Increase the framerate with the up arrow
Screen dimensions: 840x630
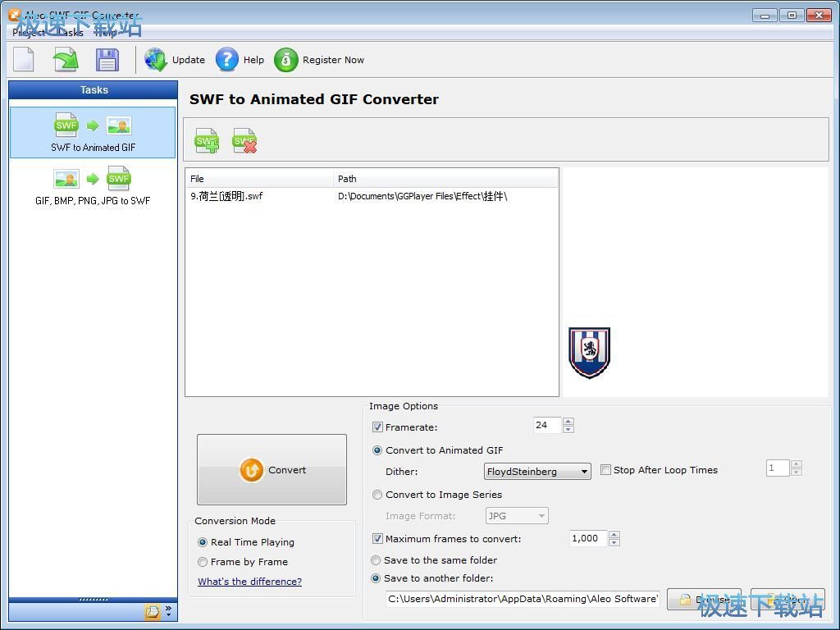[568, 421]
